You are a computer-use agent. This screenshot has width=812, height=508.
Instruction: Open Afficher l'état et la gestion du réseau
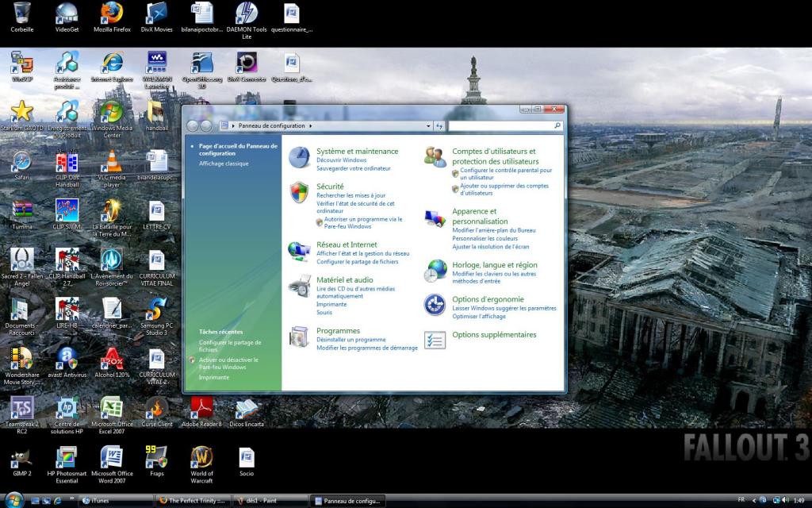pos(363,253)
